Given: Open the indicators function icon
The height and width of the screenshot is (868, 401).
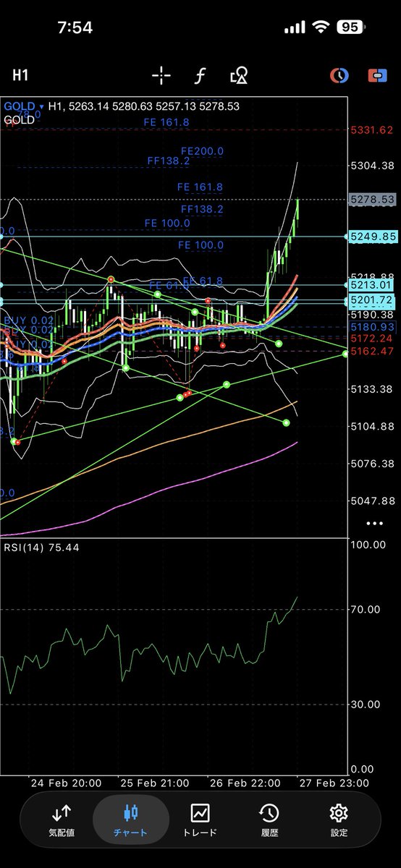Looking at the screenshot, I should [x=200, y=75].
